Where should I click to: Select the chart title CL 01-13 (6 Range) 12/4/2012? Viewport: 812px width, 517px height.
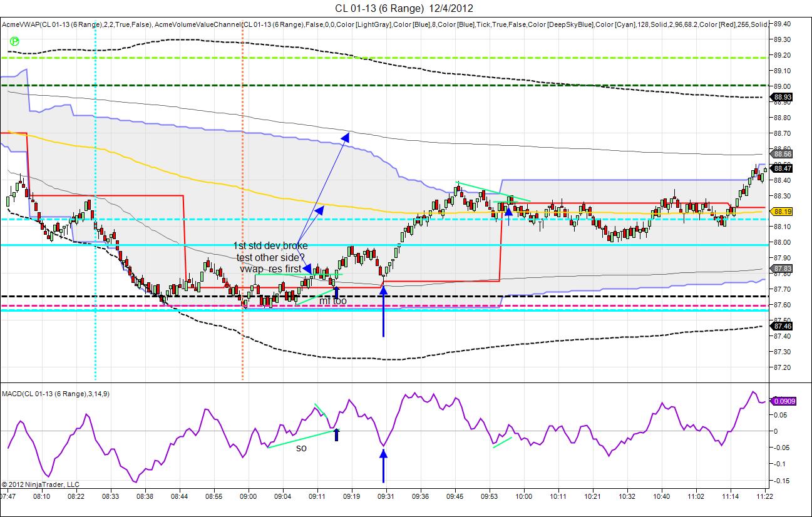[x=404, y=8]
